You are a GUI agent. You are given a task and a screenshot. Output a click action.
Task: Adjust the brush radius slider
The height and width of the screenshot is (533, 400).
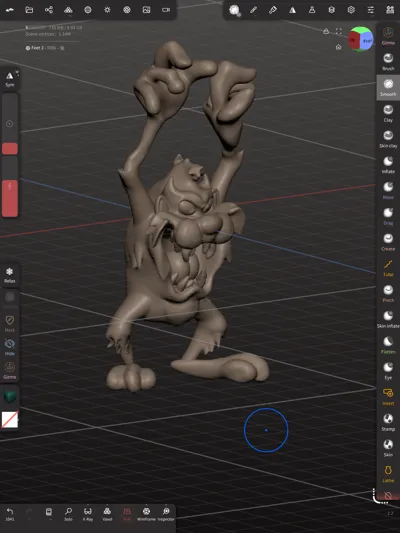[x=10, y=123]
